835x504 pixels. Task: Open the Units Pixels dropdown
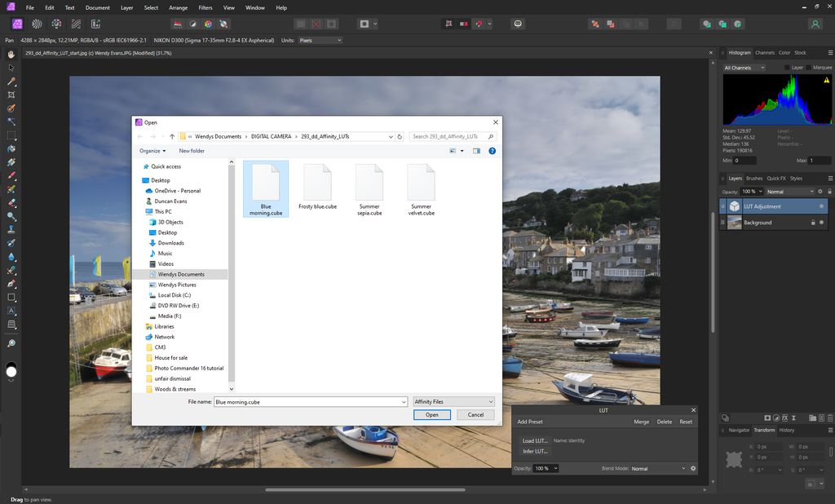click(x=320, y=40)
